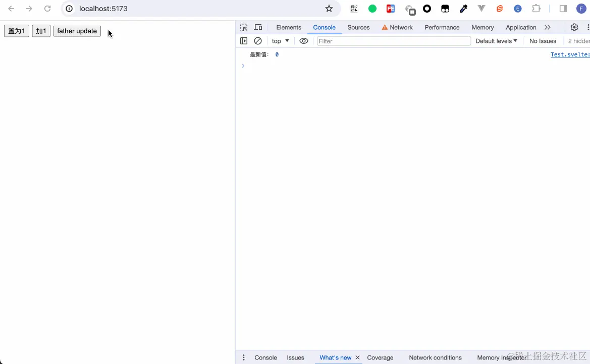590x364 pixels.
Task: Show more DevTools tabs chevron
Action: tap(548, 27)
